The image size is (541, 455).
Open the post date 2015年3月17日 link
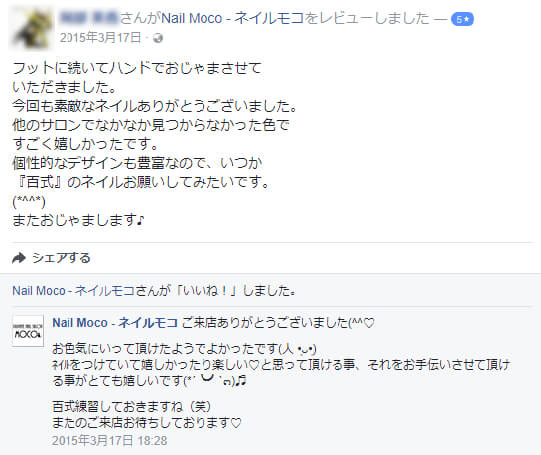[100, 38]
